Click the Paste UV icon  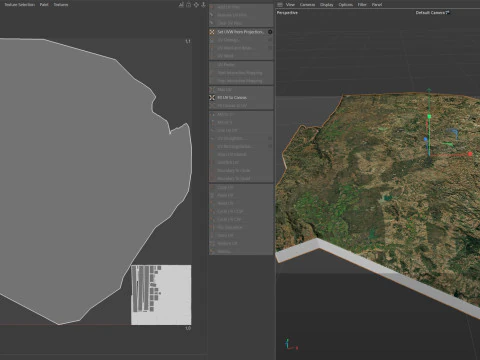pos(212,195)
